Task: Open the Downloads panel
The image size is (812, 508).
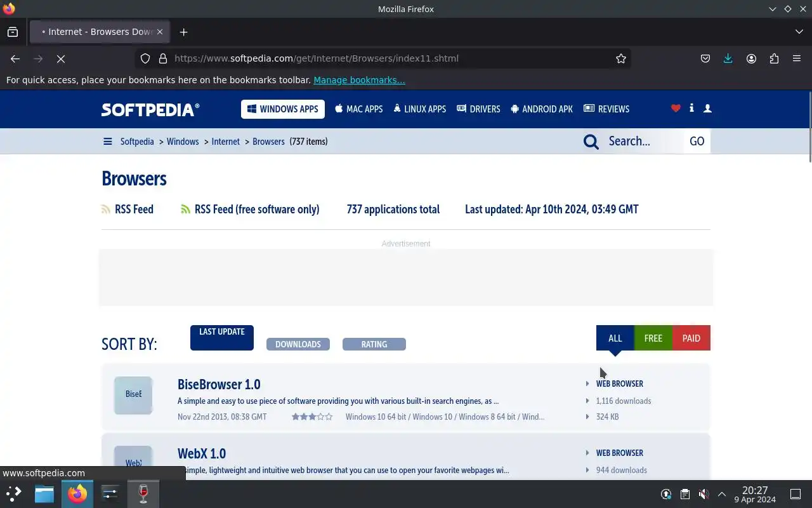Action: click(x=728, y=58)
